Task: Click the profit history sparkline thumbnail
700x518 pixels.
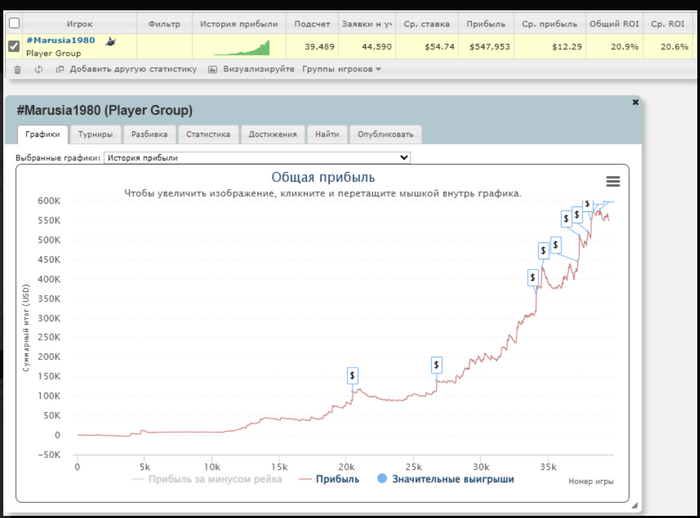Action: coord(242,48)
